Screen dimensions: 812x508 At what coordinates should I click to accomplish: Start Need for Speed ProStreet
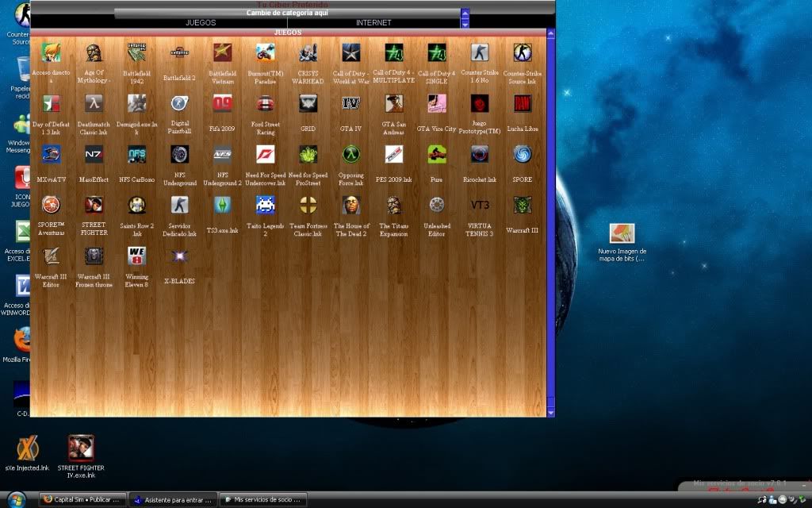tap(308, 155)
